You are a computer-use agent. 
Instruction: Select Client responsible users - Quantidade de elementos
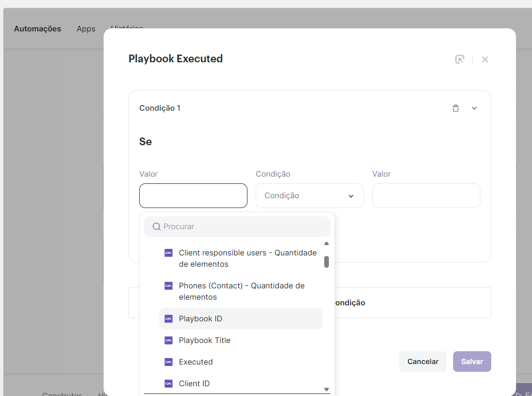[x=247, y=259]
